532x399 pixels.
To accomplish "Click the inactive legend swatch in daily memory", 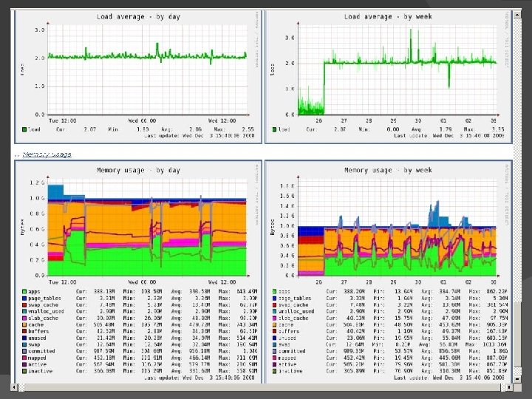I will (x=24, y=371).
